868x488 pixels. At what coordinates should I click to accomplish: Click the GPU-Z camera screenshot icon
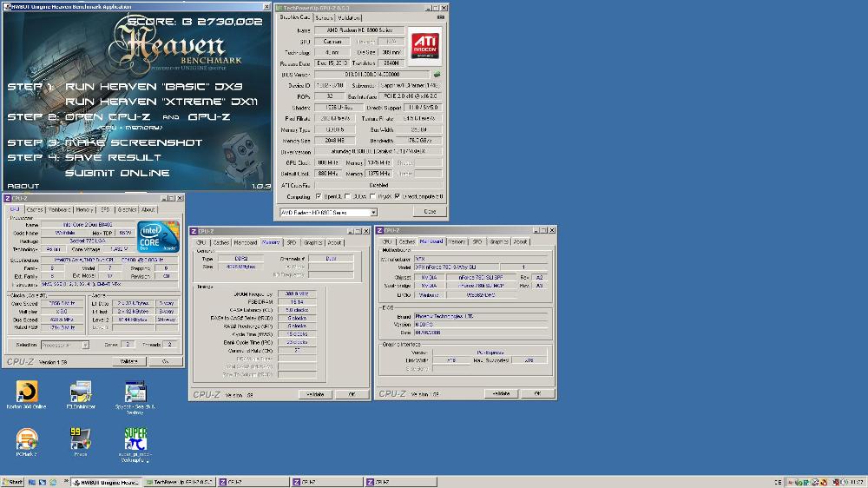point(441,17)
